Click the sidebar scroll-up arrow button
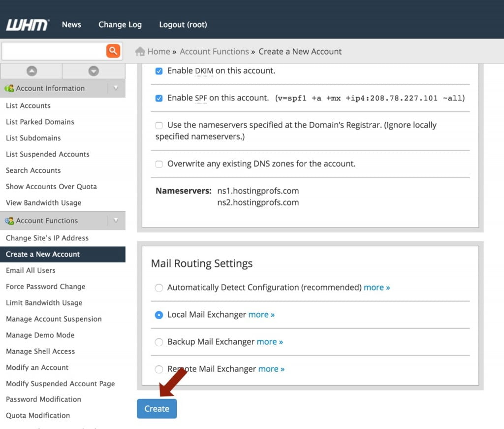This screenshot has height=429, width=504. point(31,71)
